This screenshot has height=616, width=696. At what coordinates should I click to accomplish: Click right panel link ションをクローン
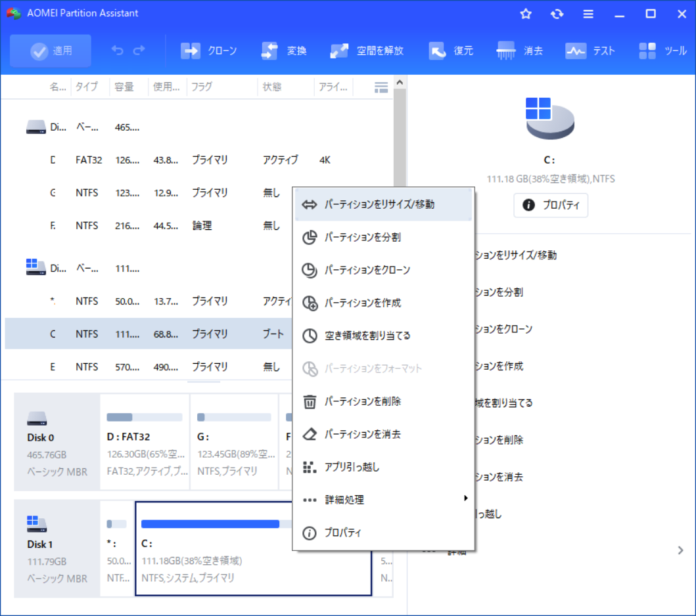pos(504,329)
